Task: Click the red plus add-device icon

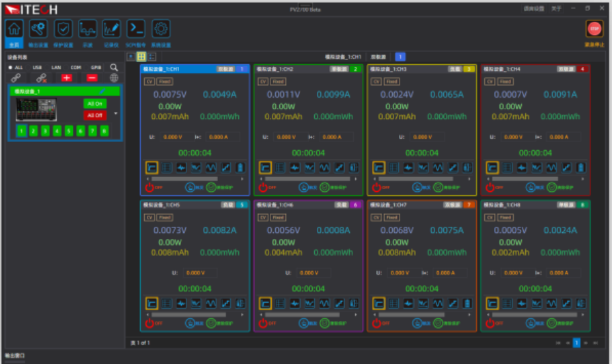Action: (66, 79)
